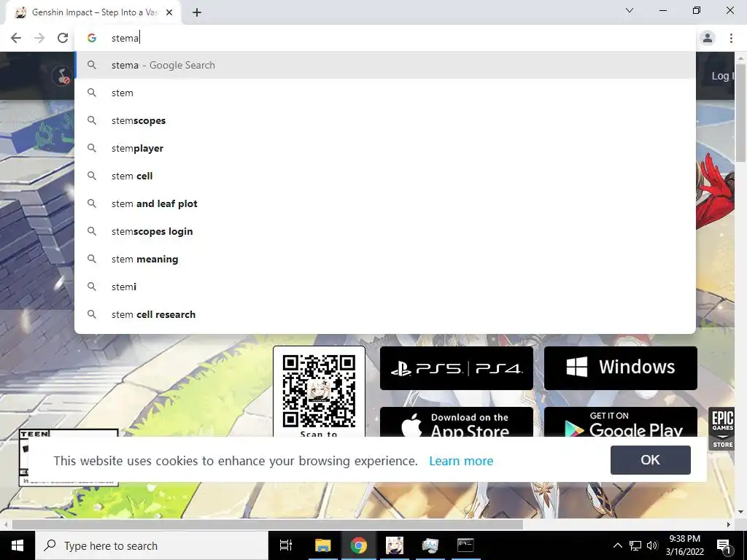Open the notification center icon
Screen dimensions: 747x560
coord(724,545)
